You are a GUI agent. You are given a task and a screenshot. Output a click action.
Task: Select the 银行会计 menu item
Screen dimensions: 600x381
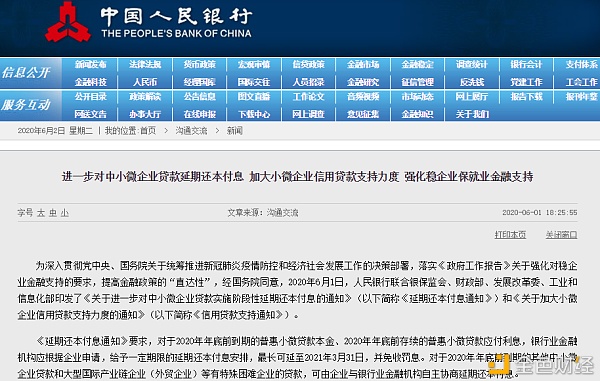527,64
